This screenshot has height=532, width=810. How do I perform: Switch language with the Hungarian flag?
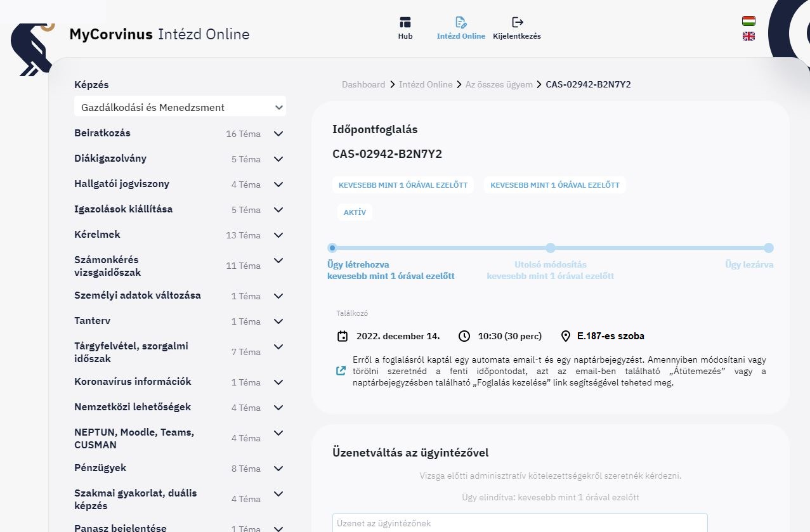pyautogui.click(x=748, y=21)
